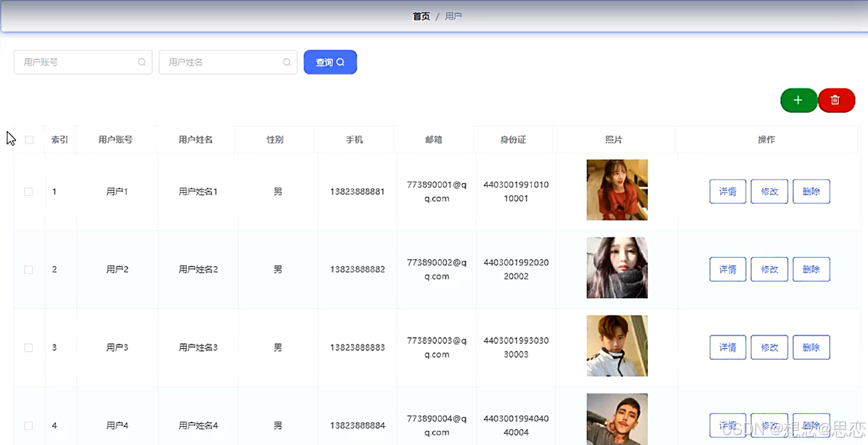Click the 身份证 column header
Image resolution: width=868 pixels, height=445 pixels.
[513, 140]
